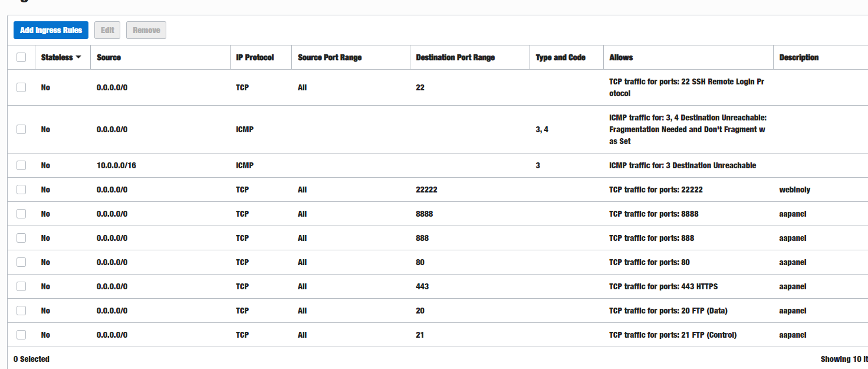Click the Edit button

(x=107, y=30)
